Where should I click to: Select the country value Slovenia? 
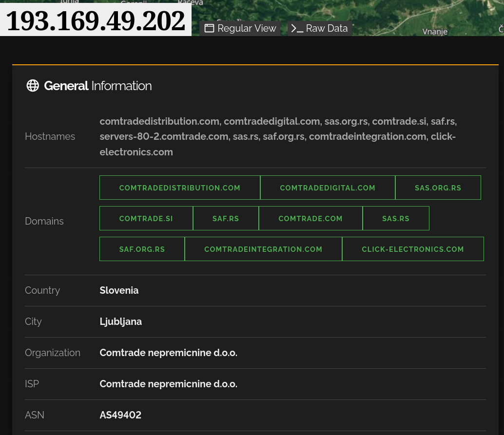(x=119, y=290)
